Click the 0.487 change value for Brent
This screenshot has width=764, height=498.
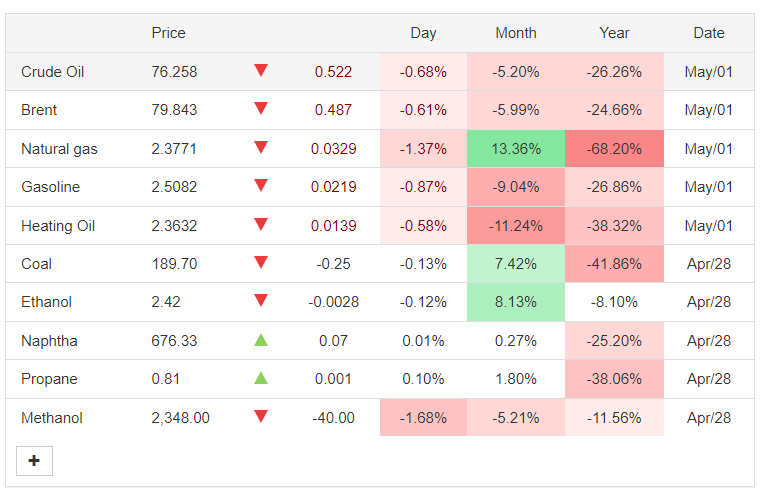point(333,110)
